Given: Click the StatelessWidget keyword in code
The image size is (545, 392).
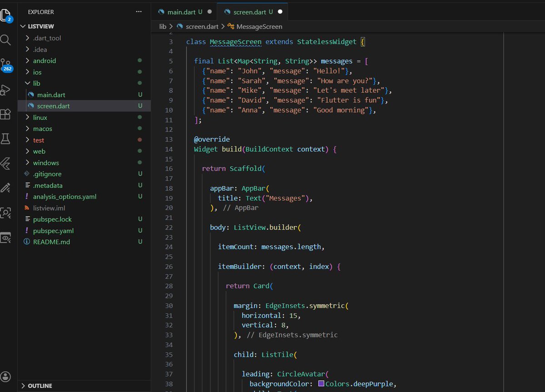Looking at the screenshot, I should click(327, 42).
